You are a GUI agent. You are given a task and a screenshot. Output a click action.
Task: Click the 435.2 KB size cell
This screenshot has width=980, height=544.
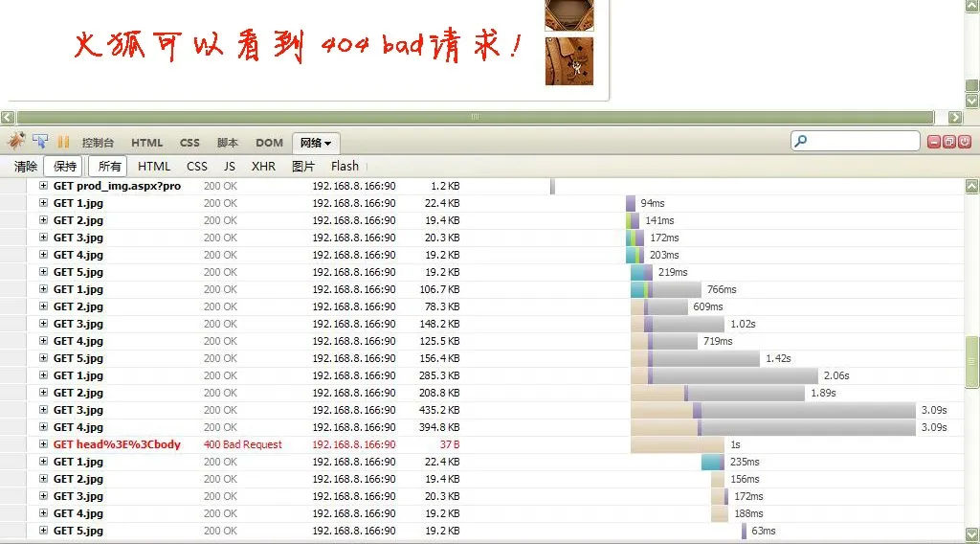[x=439, y=410]
